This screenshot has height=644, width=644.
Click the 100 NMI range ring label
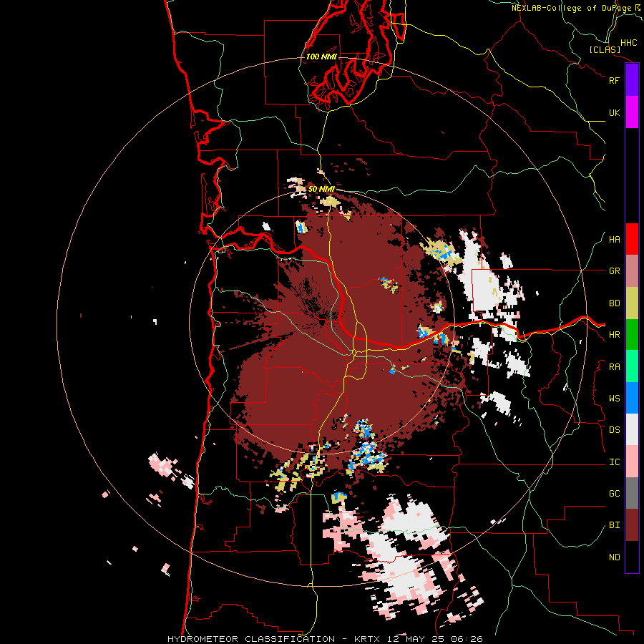pos(321,57)
